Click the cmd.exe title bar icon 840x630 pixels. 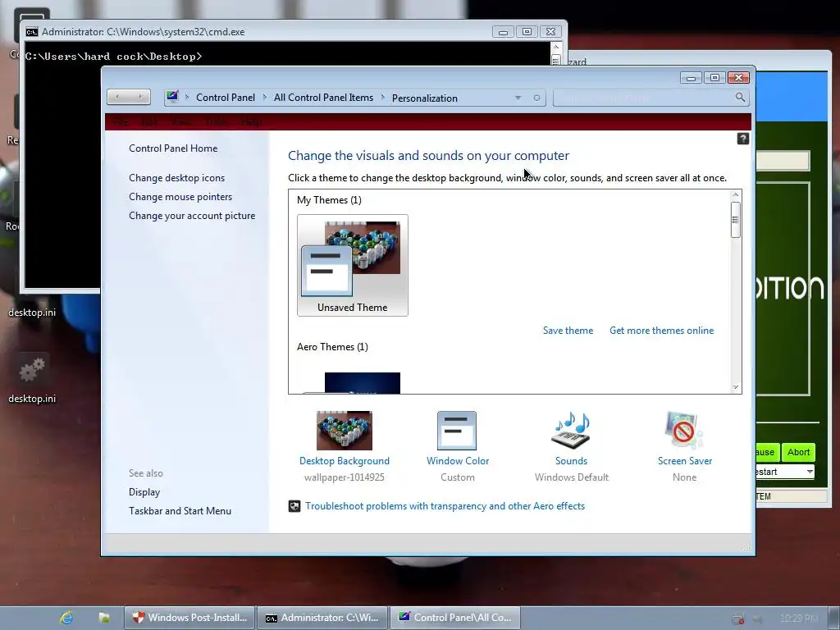click(x=32, y=32)
